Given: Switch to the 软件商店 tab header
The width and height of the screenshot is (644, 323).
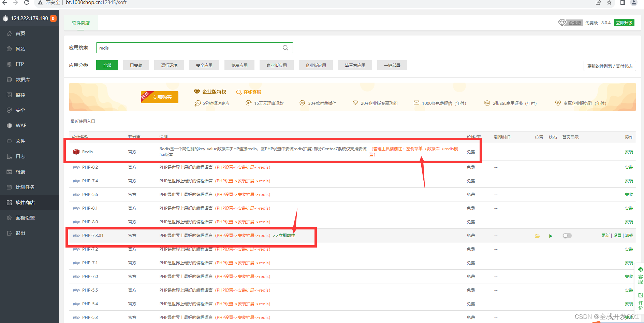Looking at the screenshot, I should pos(81,23).
